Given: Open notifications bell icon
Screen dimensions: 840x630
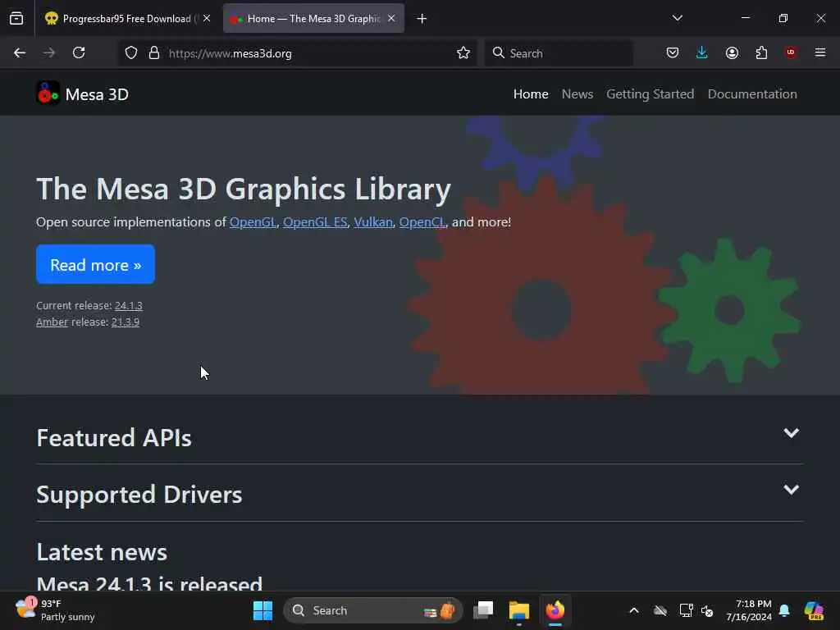Looking at the screenshot, I should coord(784,610).
